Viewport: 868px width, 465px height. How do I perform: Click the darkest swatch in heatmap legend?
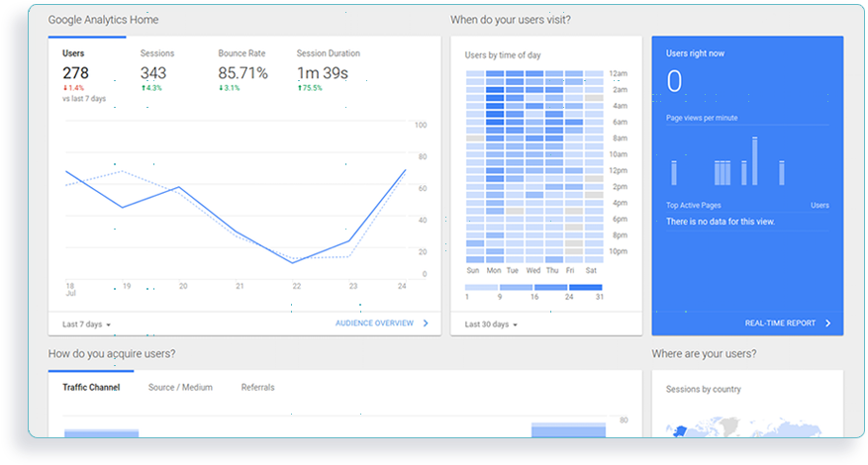[x=586, y=288]
